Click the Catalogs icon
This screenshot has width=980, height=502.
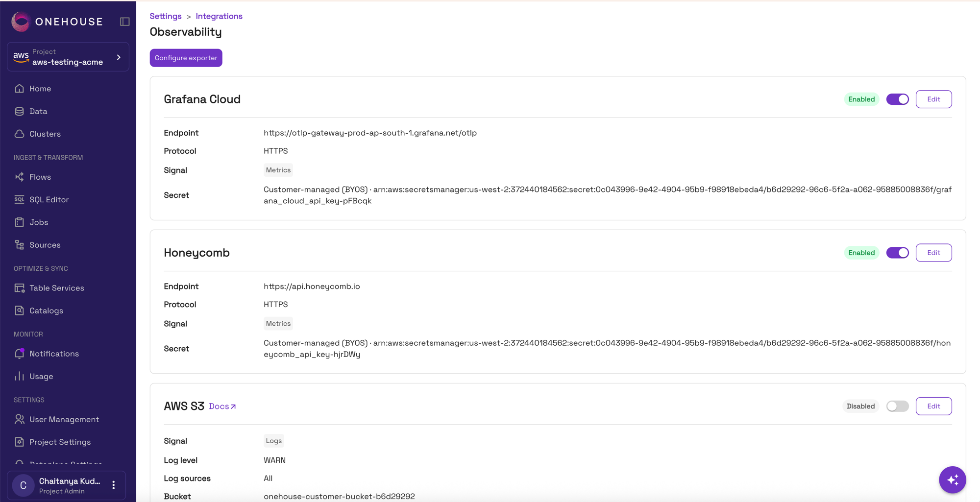click(x=20, y=311)
